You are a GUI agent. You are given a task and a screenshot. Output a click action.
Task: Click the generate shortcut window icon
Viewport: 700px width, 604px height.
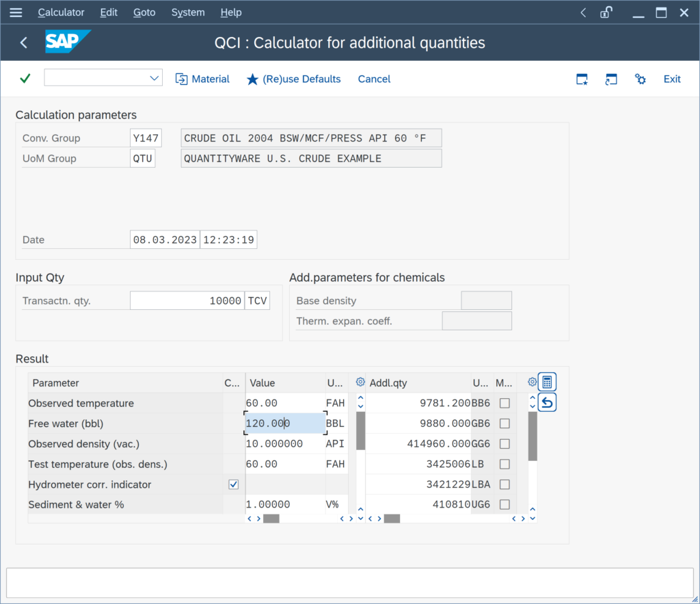610,79
